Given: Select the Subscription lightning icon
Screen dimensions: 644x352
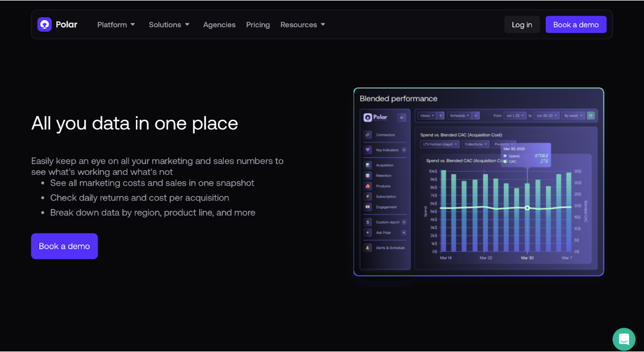Looking at the screenshot, I should click(x=368, y=196).
